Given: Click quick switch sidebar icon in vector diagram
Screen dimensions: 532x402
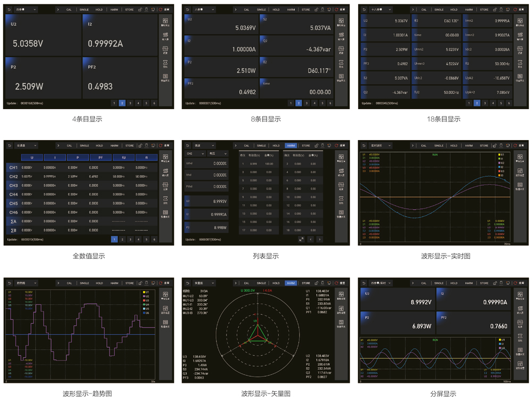Looking at the screenshot, I should (341, 323).
